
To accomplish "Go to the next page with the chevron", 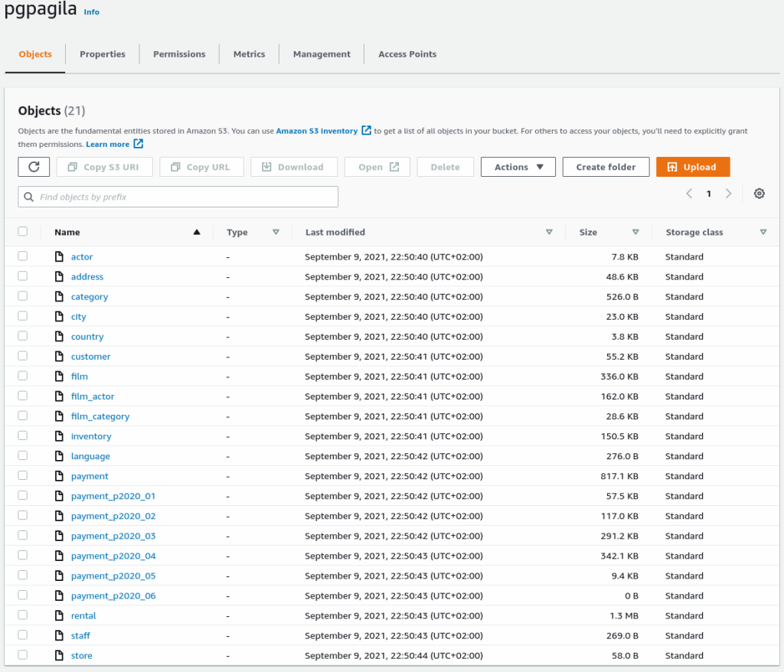I will (728, 194).
